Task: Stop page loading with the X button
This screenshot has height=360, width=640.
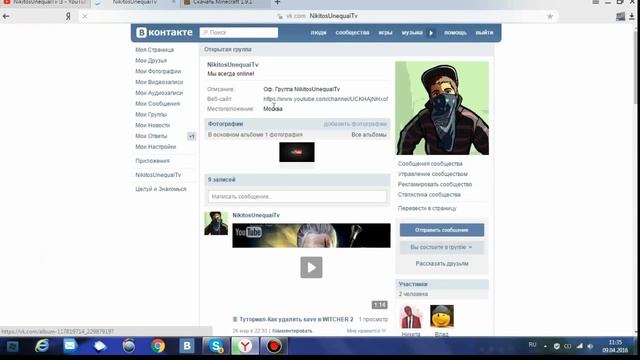Action: coord(84,16)
